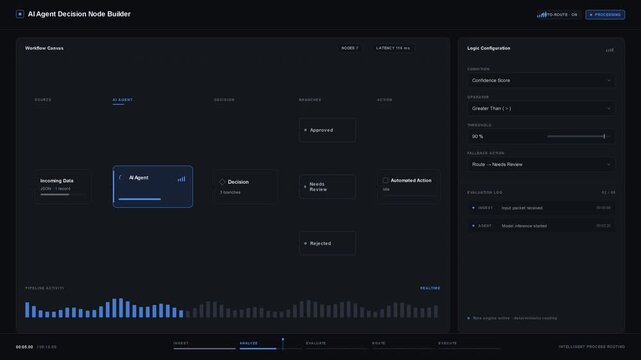Click the Workflow Canvas title
Viewport: 641px width, 360px height.
[x=44, y=48]
